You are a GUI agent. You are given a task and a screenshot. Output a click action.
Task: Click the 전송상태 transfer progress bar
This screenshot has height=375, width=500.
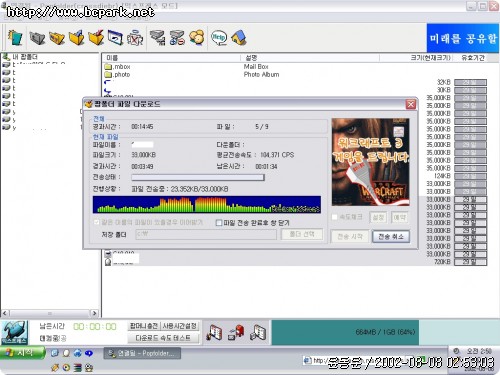click(198, 177)
